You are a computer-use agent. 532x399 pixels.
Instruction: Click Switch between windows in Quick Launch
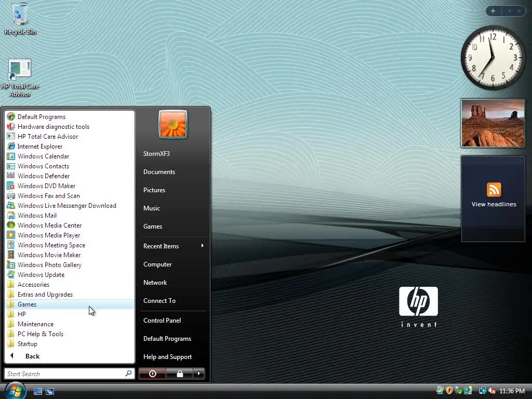[50, 391]
